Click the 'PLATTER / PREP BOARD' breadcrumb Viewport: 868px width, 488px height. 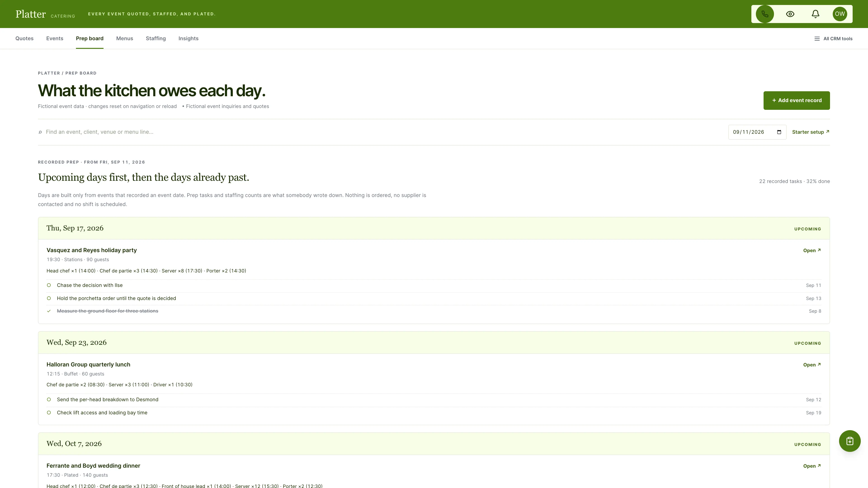point(67,73)
